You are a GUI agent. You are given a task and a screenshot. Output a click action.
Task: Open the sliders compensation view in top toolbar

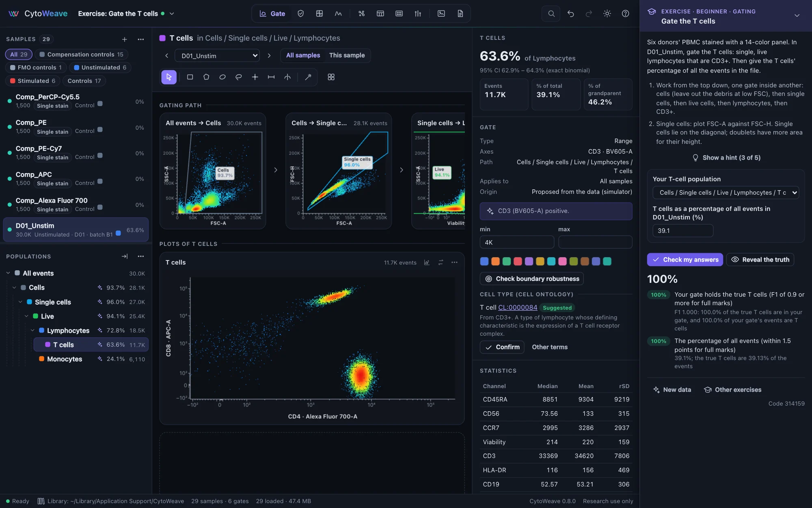(x=418, y=13)
